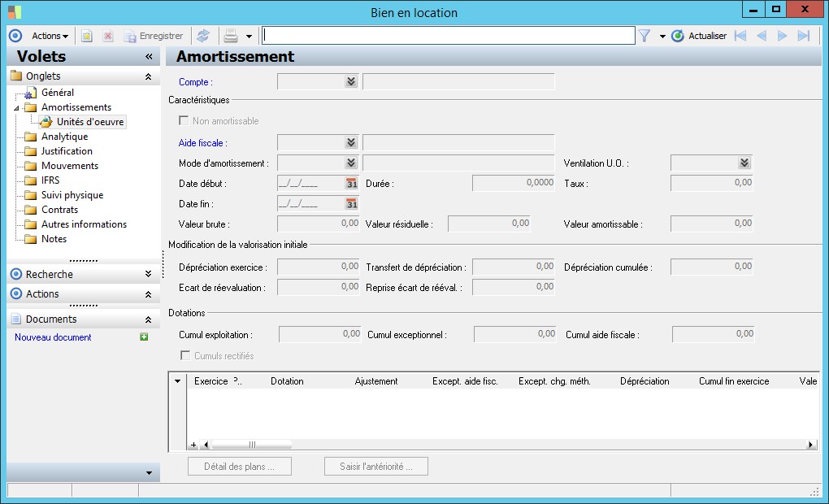Add a new document with green plus
829x504 pixels.
click(144, 337)
